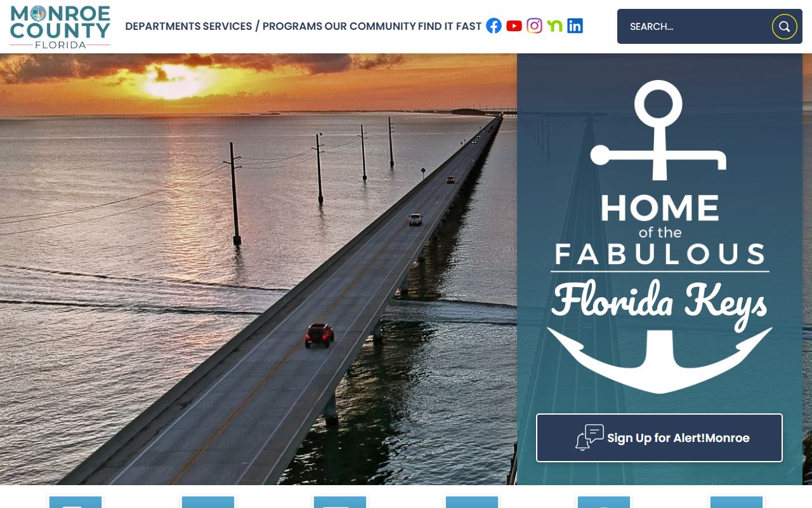Open the YouTube channel icon
Viewport: 812px width, 508px height.
point(514,26)
